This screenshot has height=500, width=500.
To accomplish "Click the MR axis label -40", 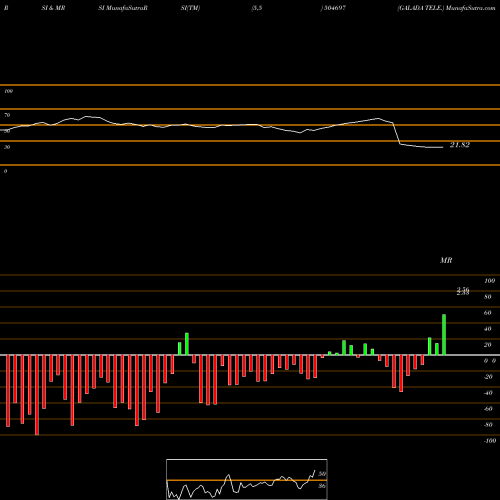I will (x=488, y=393).
